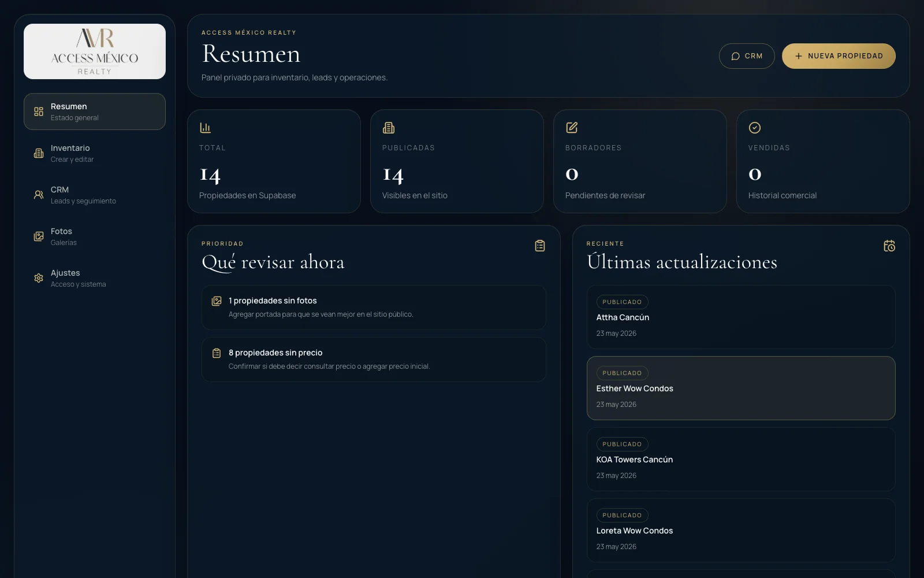
Task: Click the Resumen grid icon in sidebar
Action: pyautogui.click(x=39, y=112)
